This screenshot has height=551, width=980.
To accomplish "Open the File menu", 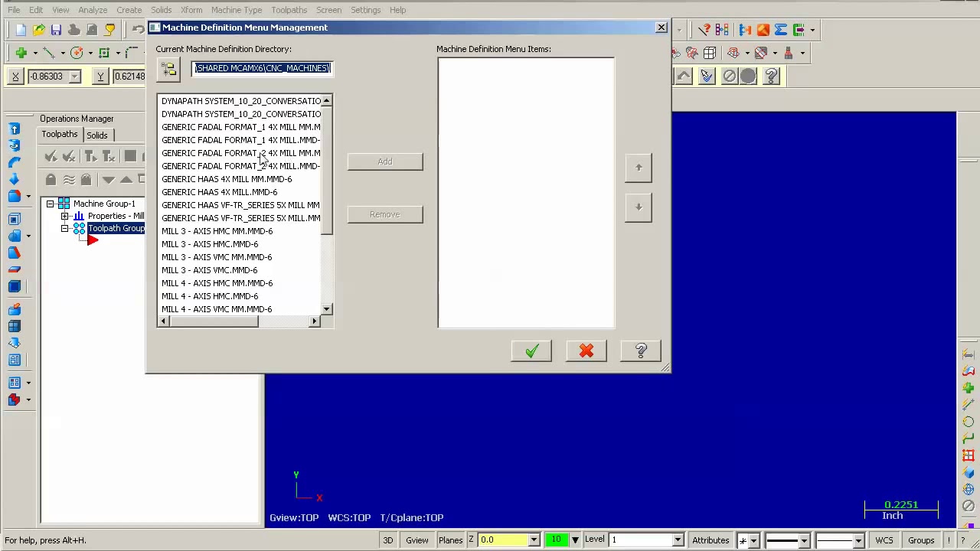I will (14, 10).
